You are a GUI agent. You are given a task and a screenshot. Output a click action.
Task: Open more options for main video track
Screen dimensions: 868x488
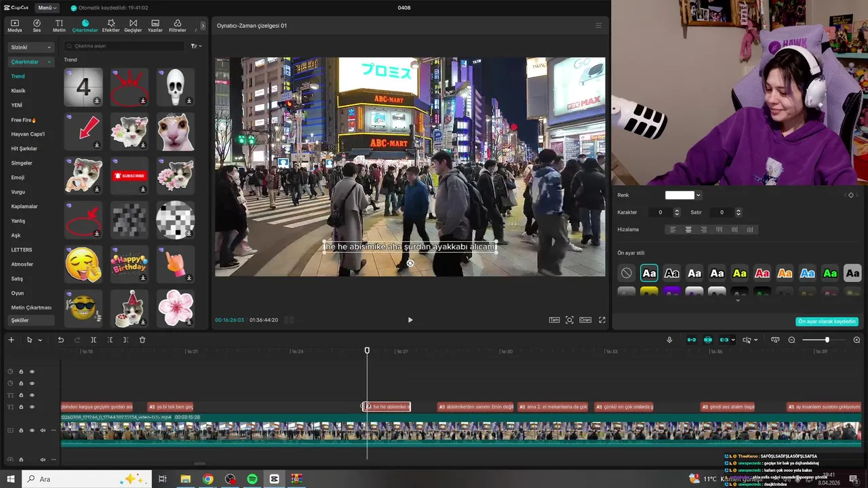tap(54, 430)
